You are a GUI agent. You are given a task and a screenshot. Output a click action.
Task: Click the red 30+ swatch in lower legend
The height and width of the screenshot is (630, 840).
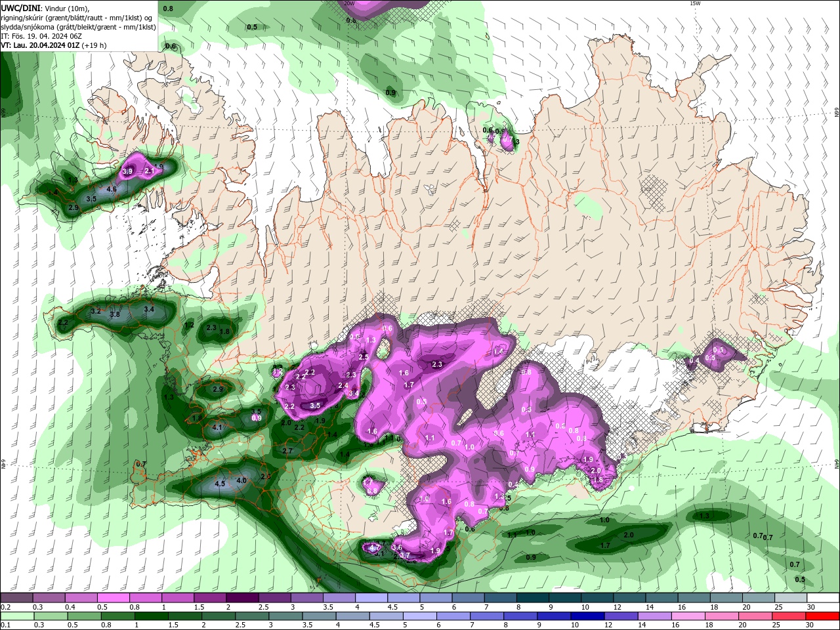tap(824, 616)
